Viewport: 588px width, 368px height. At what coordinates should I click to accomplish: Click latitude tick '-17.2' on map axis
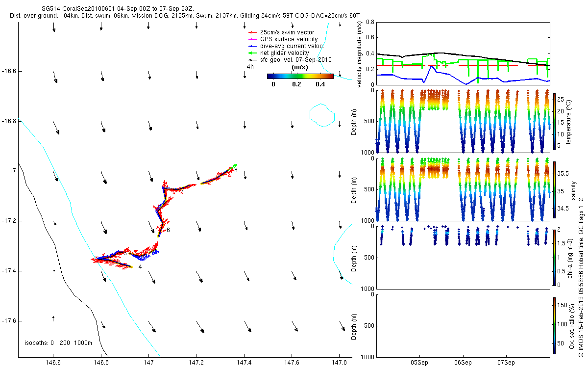pos(9,221)
